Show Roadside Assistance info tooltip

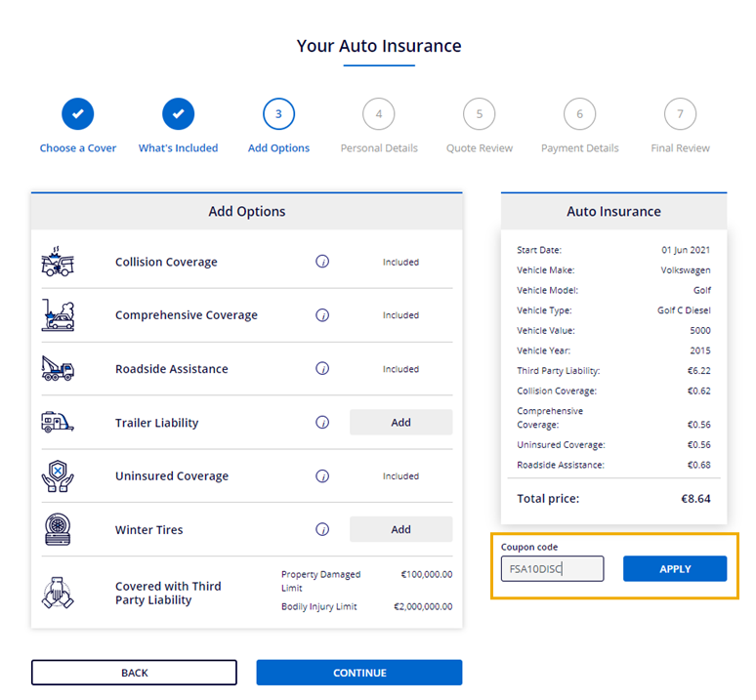click(322, 369)
